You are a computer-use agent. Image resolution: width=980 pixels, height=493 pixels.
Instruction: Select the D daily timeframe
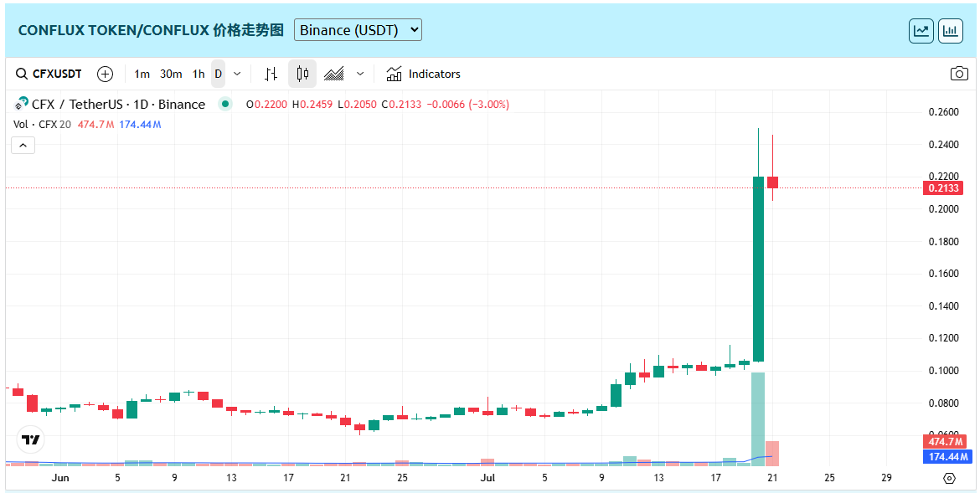[218, 74]
